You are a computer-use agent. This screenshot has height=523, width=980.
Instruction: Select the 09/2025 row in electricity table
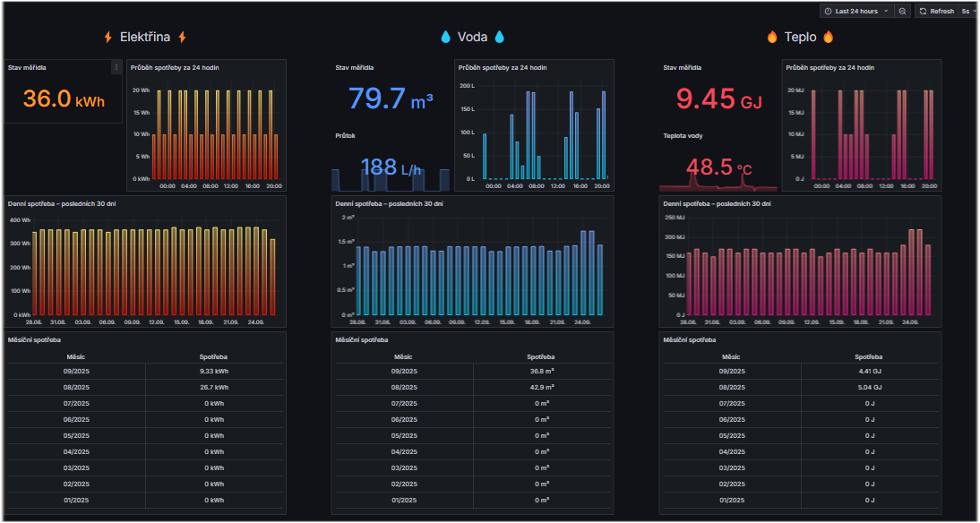(x=75, y=372)
